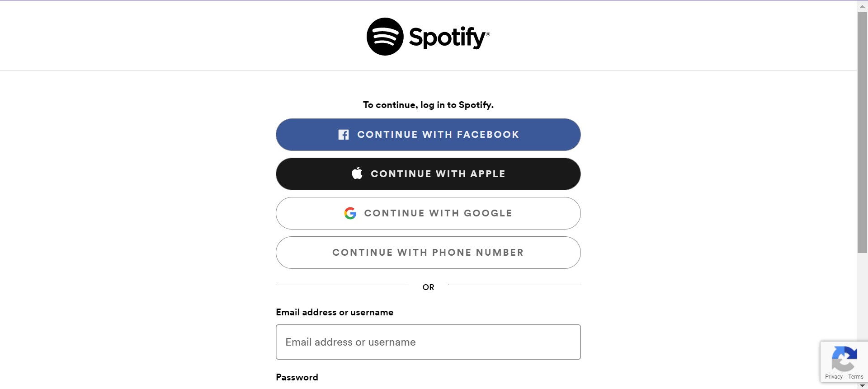Click the Spotify logo at the top

click(385, 36)
